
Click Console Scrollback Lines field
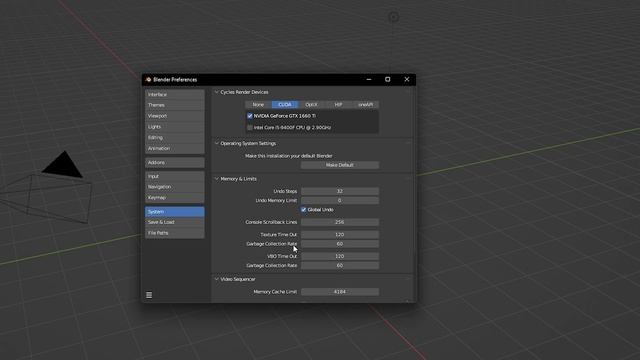pos(340,222)
